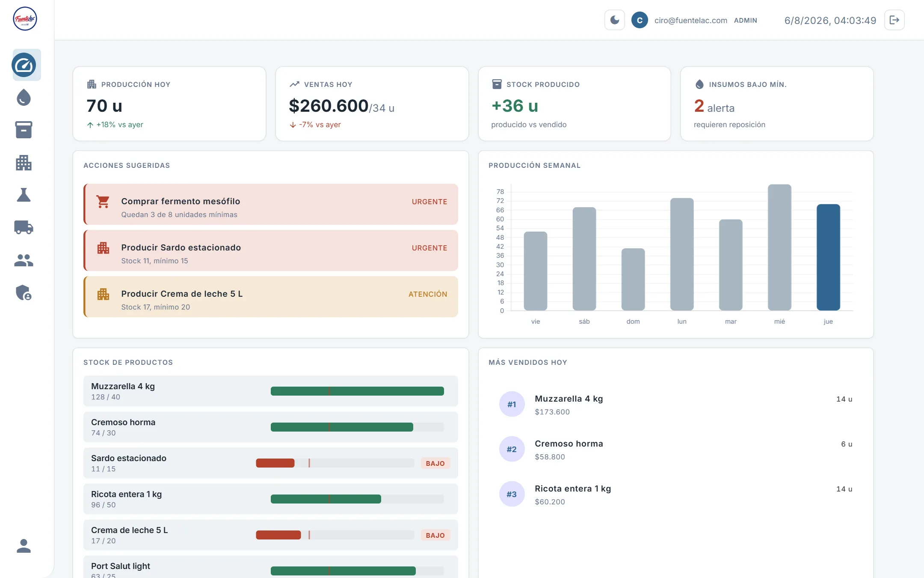The image size is (924, 578).
Task: Click the 6 u sold quantity
Action: pos(847,444)
